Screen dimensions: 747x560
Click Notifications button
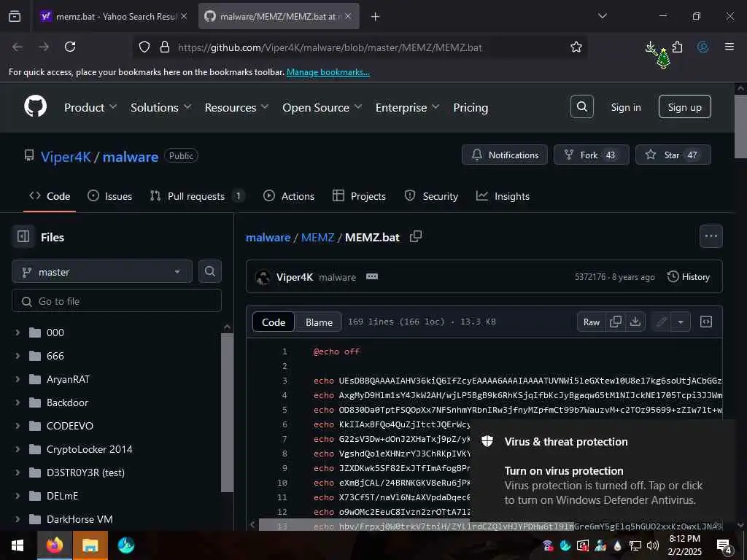click(x=505, y=155)
